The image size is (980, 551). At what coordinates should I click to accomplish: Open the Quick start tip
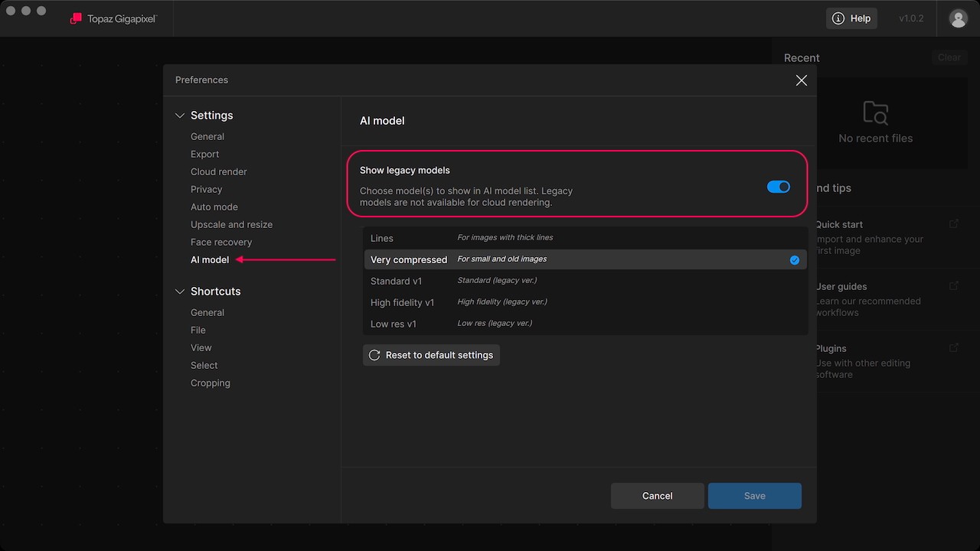pyautogui.click(x=890, y=237)
